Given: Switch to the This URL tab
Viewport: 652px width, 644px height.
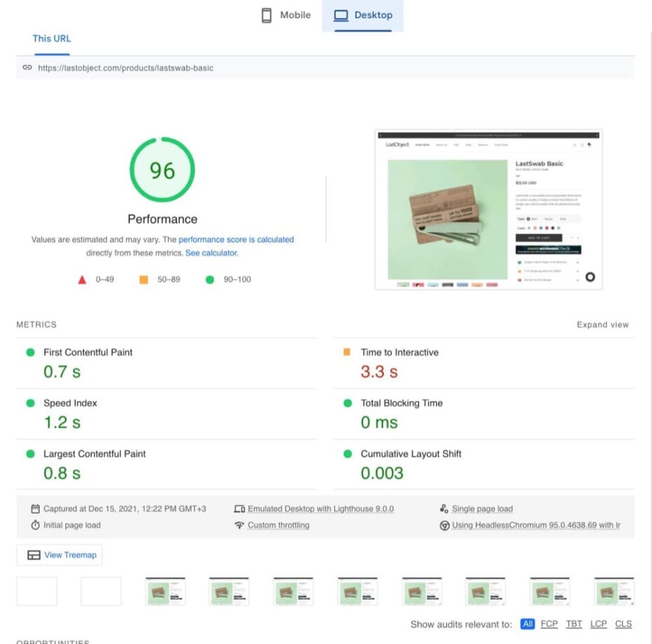Looking at the screenshot, I should (51, 39).
